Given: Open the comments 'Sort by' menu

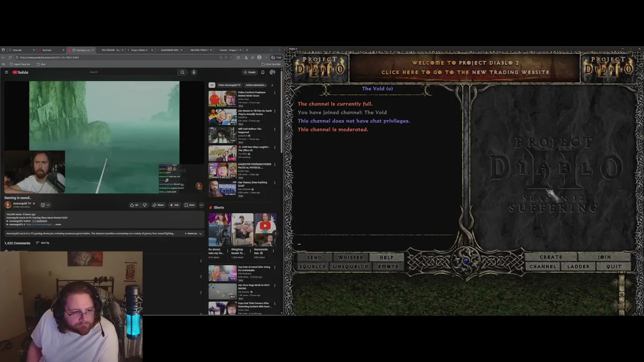Looking at the screenshot, I should tap(43, 243).
